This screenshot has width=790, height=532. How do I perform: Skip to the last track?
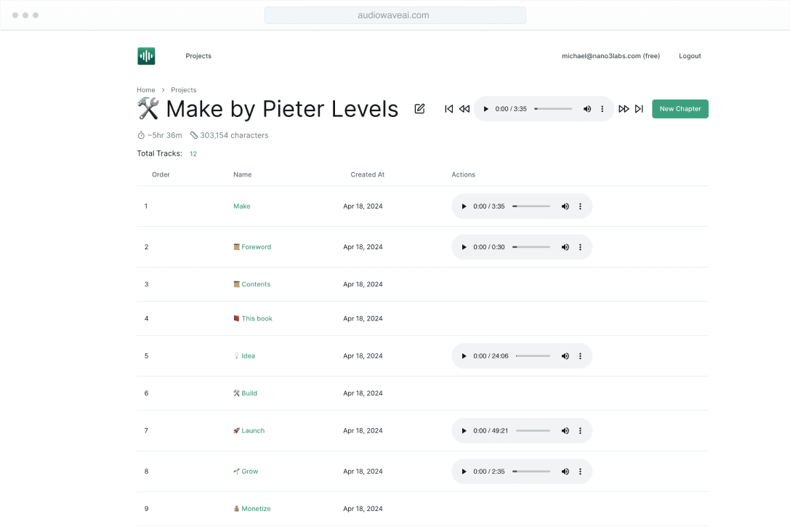click(x=639, y=109)
